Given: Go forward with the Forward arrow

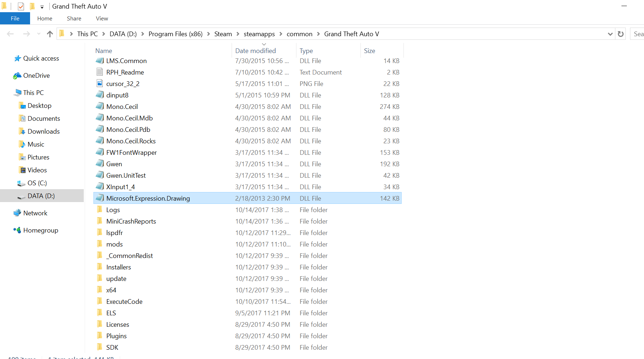Looking at the screenshot, I should [x=26, y=34].
